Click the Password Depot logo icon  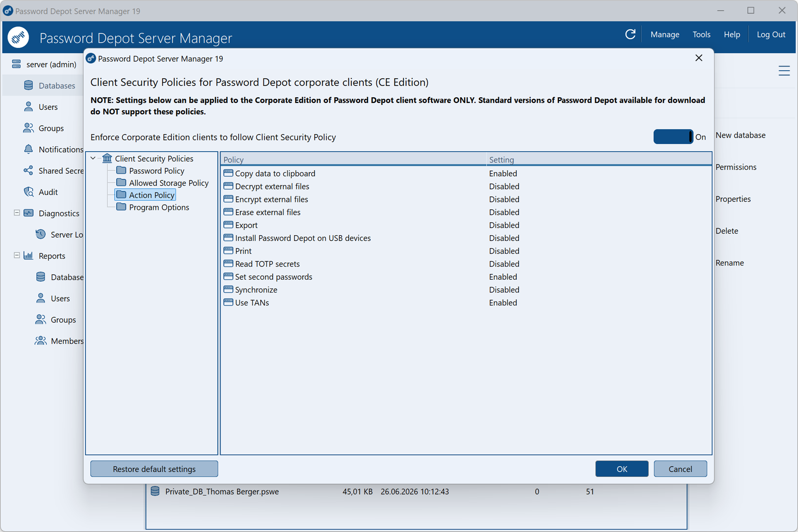(18, 37)
